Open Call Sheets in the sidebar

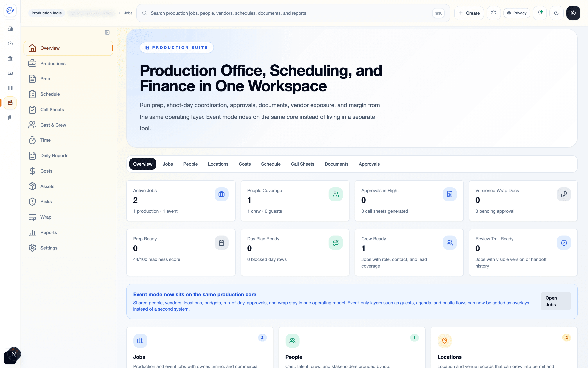[x=68, y=109]
